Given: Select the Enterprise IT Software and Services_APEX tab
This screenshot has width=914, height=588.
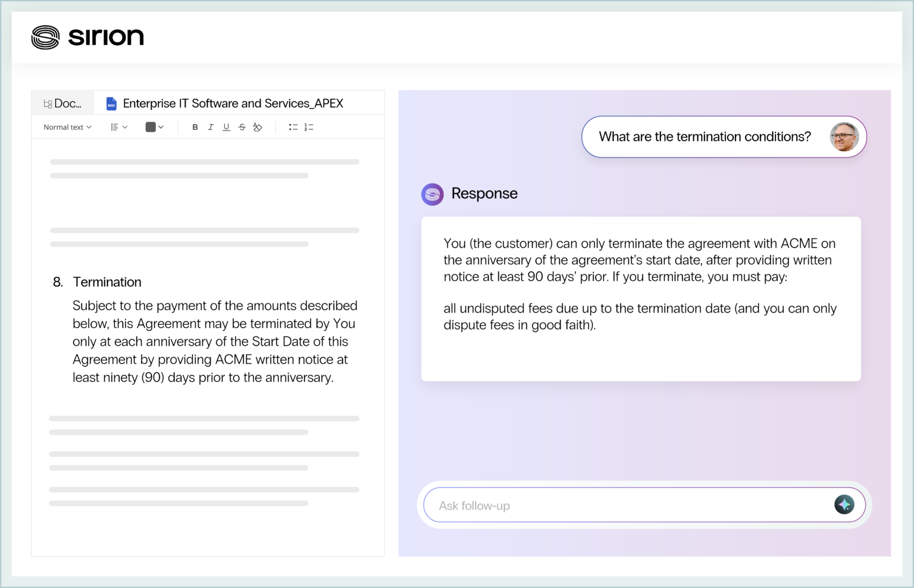Looking at the screenshot, I should click(x=233, y=104).
